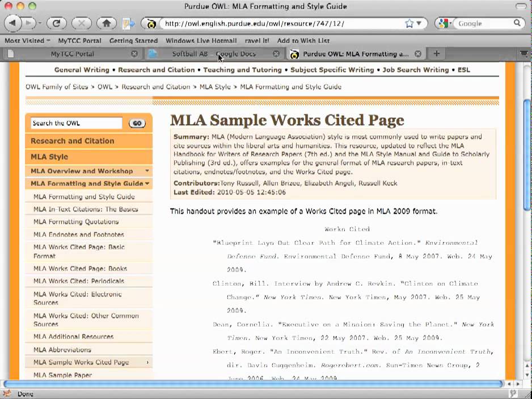Viewport: 532px width, 399px height.
Task: Close the MyTCC Portal tab
Action: pyautogui.click(x=134, y=54)
